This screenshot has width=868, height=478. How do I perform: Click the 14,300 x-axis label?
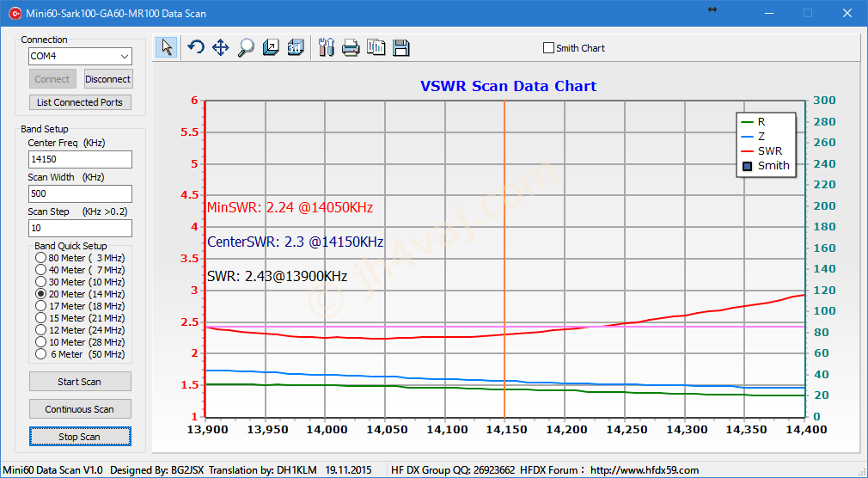685,430
